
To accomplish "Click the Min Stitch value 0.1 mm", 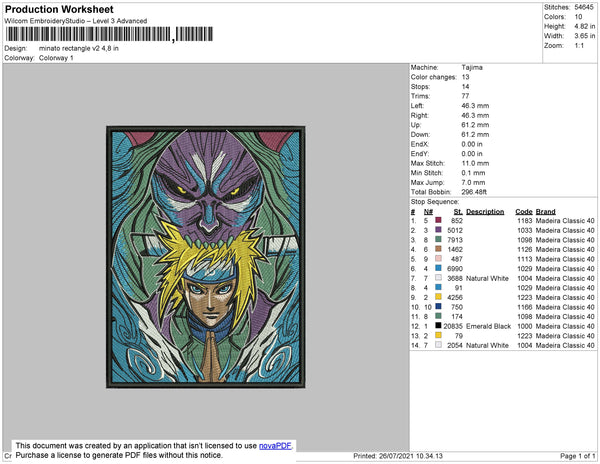I will coord(473,173).
